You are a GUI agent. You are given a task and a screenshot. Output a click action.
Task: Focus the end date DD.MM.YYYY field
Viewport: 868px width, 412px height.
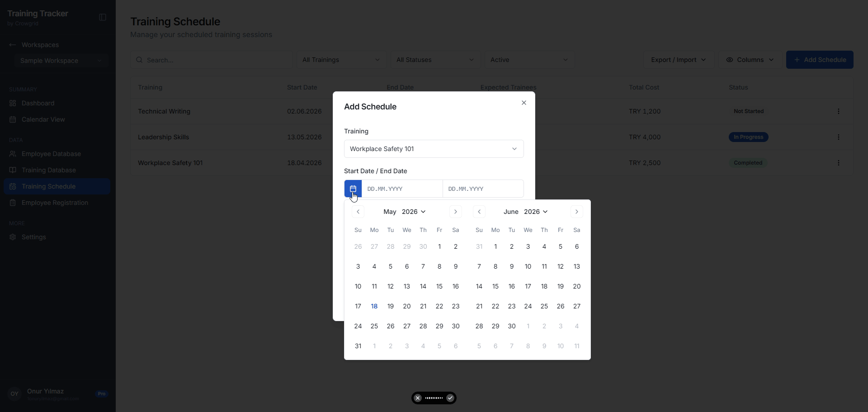tap(483, 189)
